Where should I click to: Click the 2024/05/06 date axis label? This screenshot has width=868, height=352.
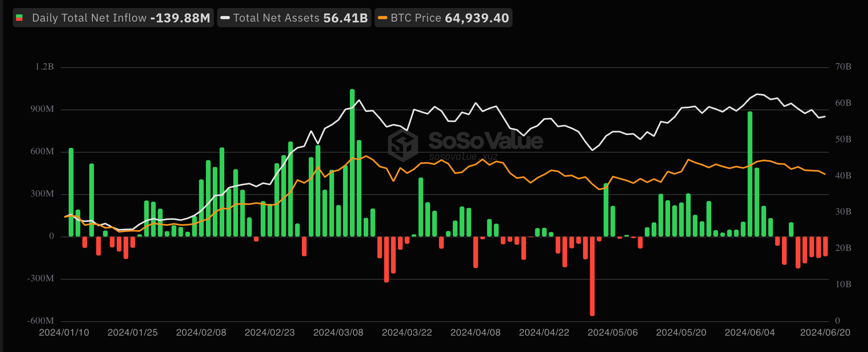613,332
